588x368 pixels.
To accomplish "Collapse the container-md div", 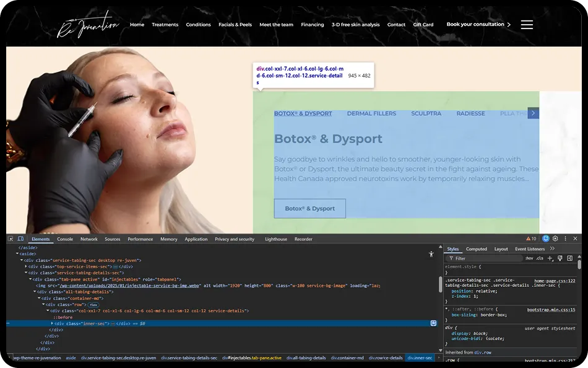I will pos(38,298).
